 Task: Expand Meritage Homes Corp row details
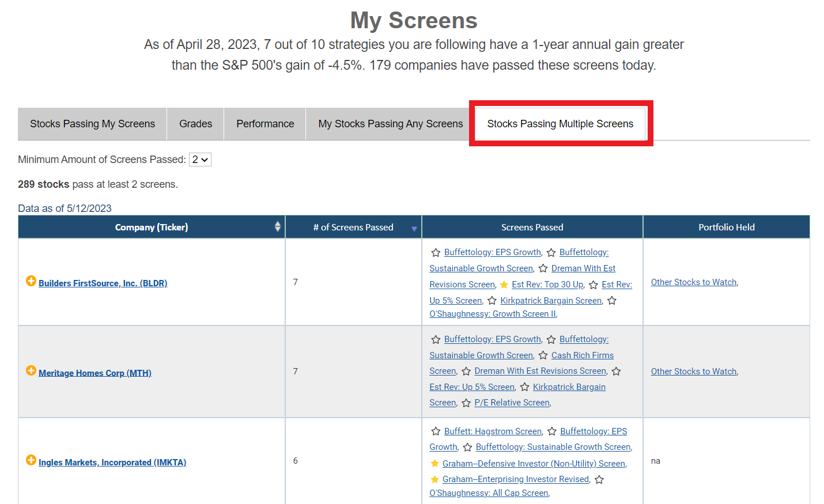tap(31, 370)
